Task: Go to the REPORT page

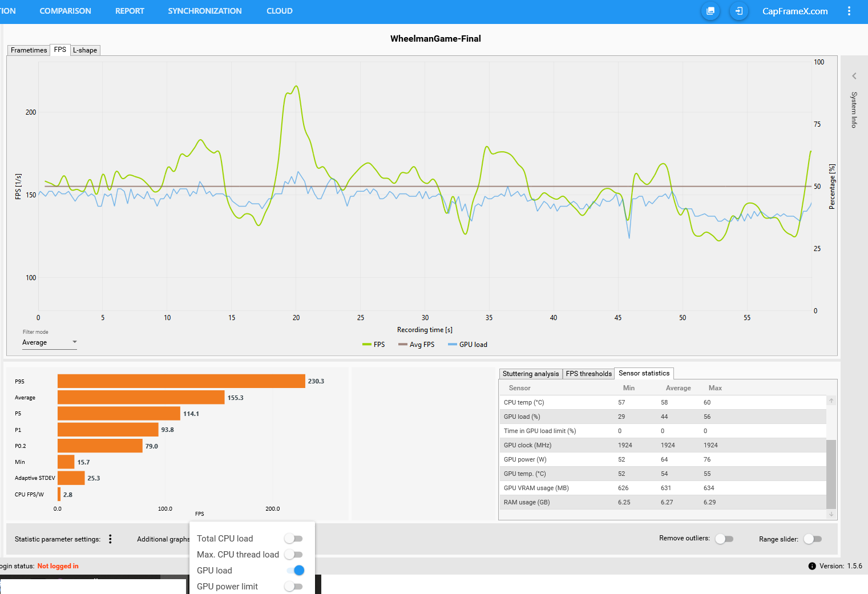Action: [x=130, y=11]
